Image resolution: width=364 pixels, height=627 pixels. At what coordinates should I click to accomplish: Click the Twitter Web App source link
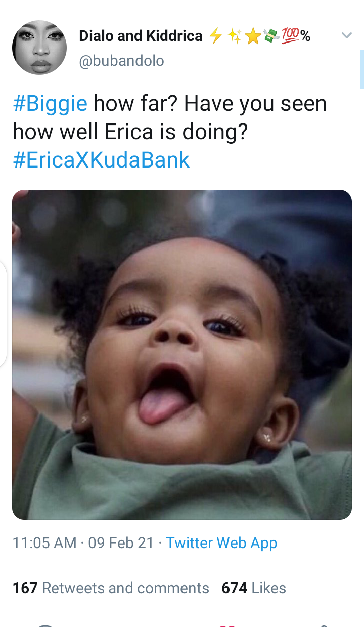coord(221,543)
